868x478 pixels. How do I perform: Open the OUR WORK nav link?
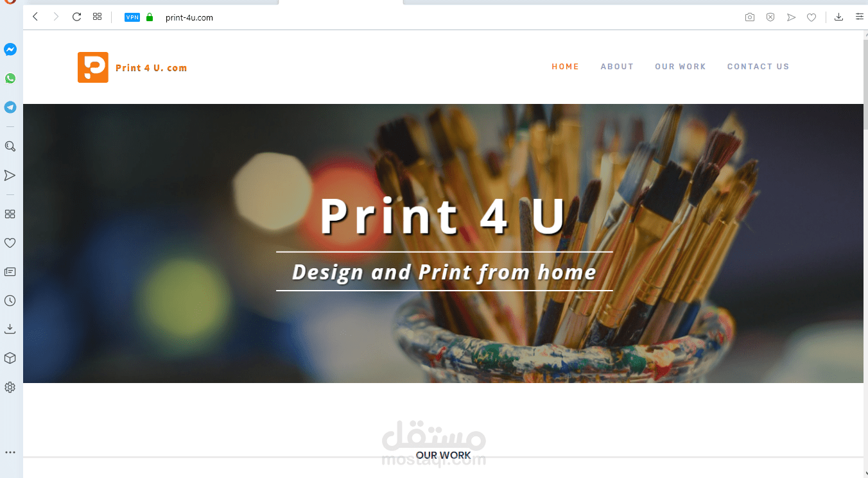[681, 67]
